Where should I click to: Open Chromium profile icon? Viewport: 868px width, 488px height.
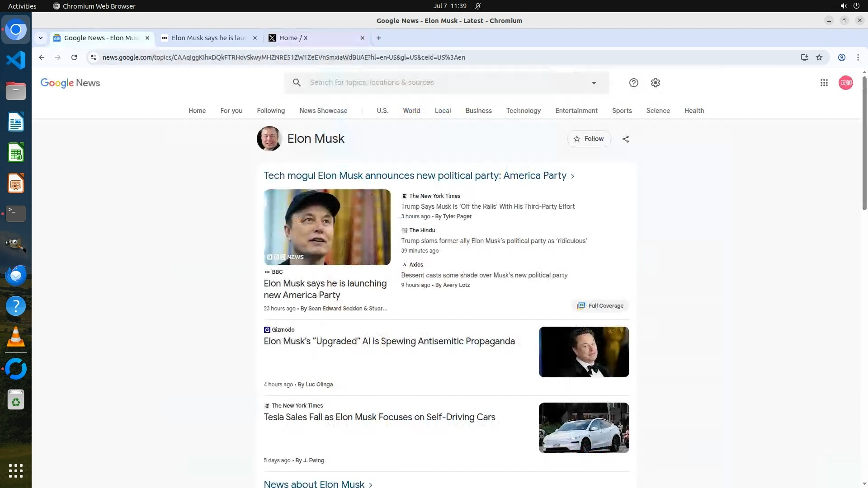point(842,57)
